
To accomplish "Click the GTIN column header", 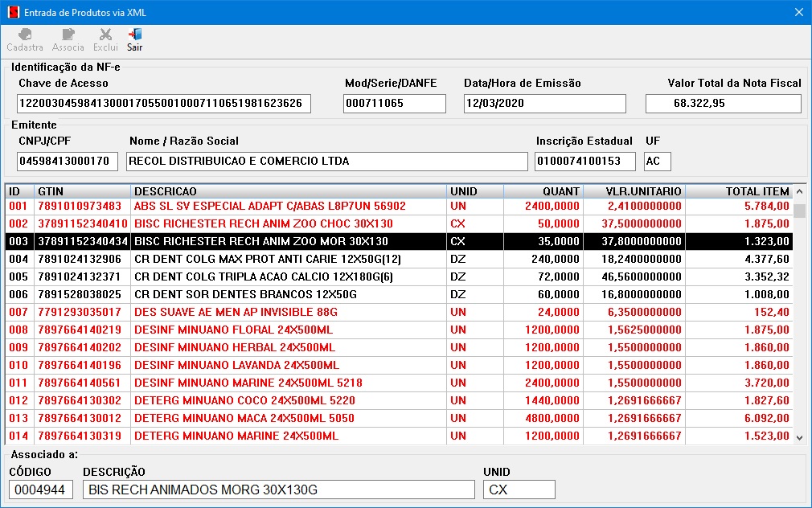I will tap(82, 191).
